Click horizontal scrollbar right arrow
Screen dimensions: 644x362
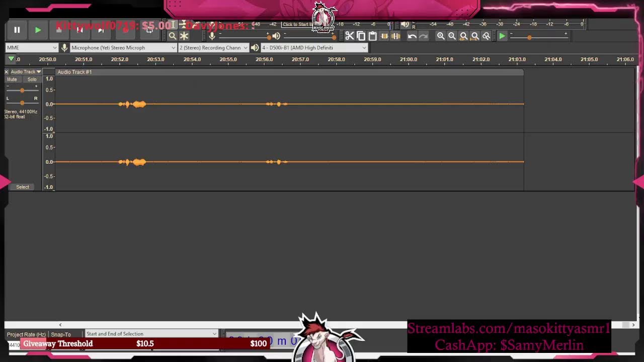click(x=633, y=325)
